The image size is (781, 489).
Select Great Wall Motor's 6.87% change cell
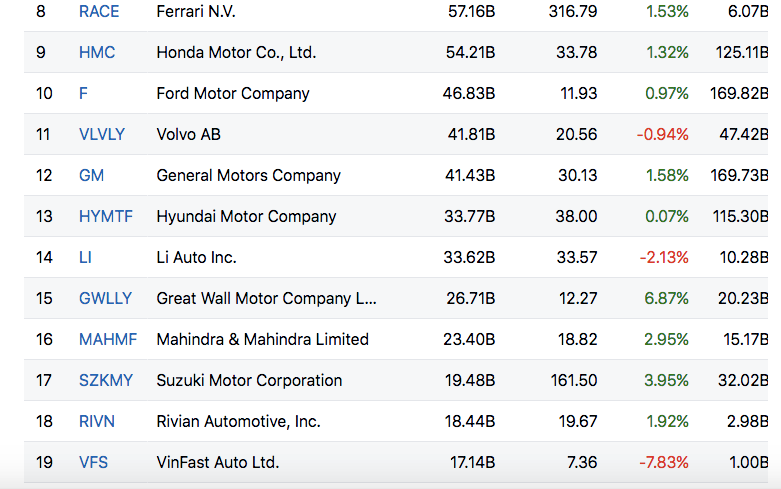[x=667, y=298]
